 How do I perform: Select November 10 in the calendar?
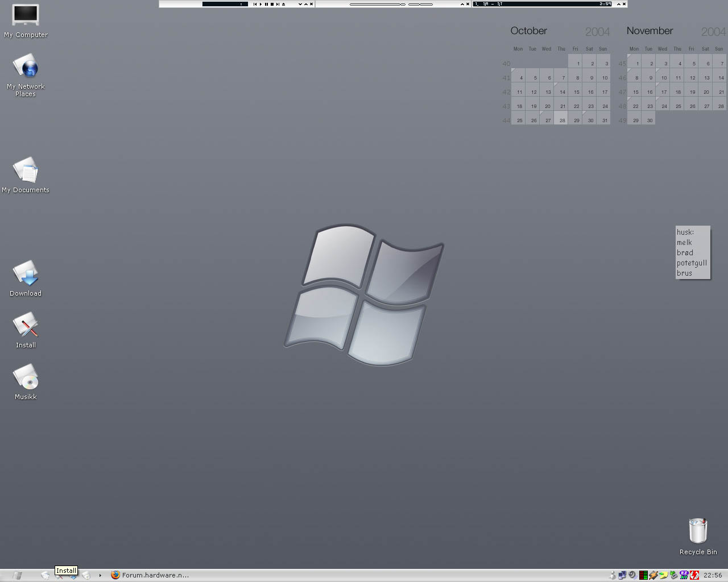coord(663,76)
